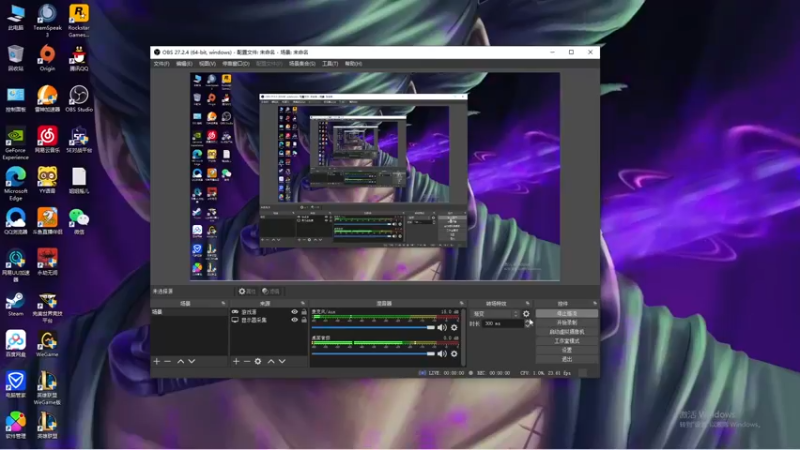Pop out the Audio Mixer dock header icon
This screenshot has height=450, width=800.
[462, 303]
